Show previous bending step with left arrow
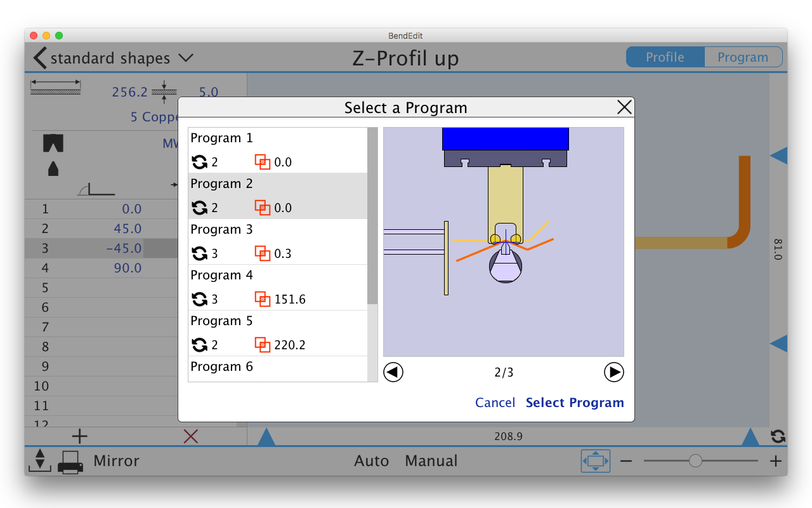The image size is (812, 508). tap(393, 372)
